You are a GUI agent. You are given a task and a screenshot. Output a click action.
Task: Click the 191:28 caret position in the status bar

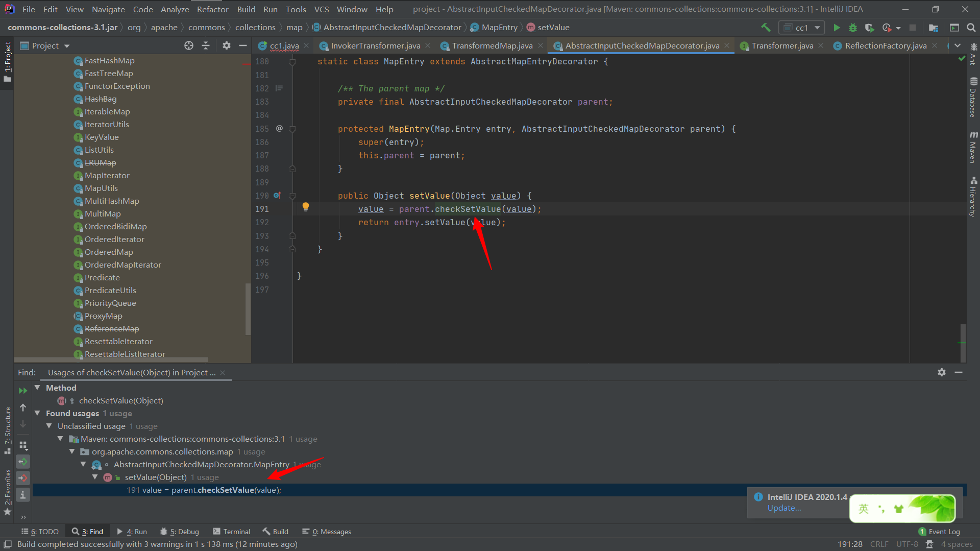pyautogui.click(x=850, y=544)
